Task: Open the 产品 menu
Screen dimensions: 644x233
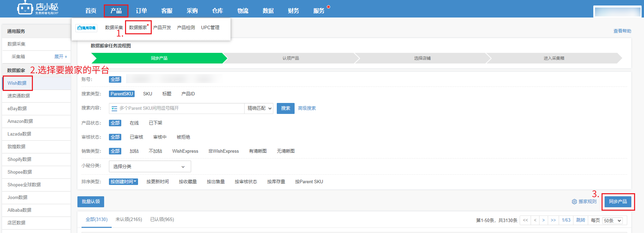Action: pos(116,11)
